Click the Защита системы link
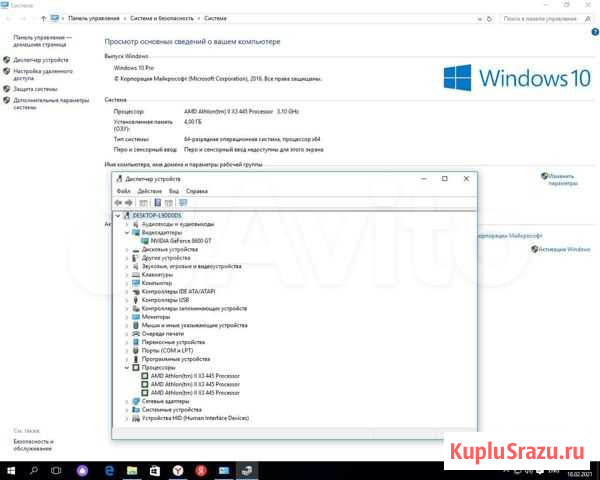 tap(35, 89)
